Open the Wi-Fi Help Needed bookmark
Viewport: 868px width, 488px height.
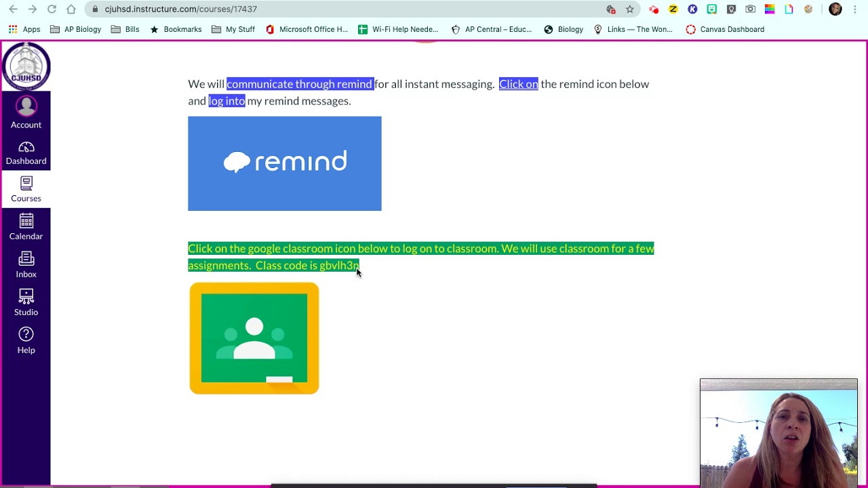[x=398, y=29]
